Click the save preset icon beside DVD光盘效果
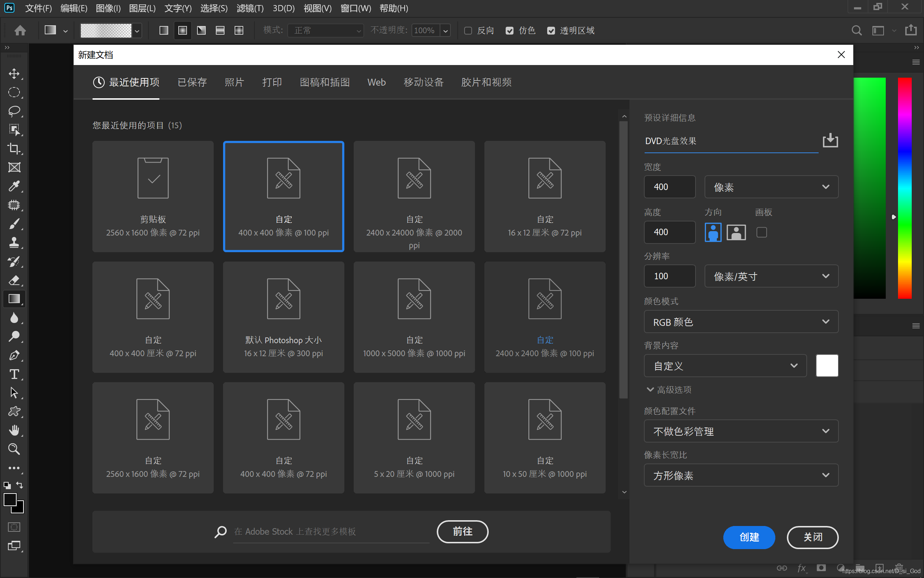924x578 pixels. [830, 140]
